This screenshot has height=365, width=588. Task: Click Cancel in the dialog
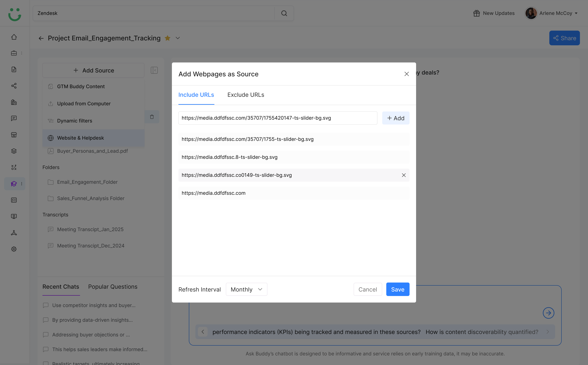(x=368, y=289)
